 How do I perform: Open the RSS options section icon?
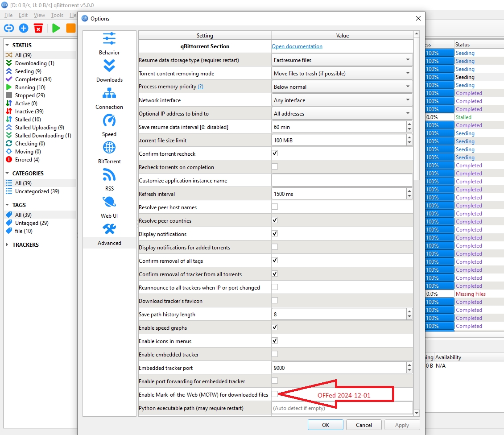(x=109, y=175)
